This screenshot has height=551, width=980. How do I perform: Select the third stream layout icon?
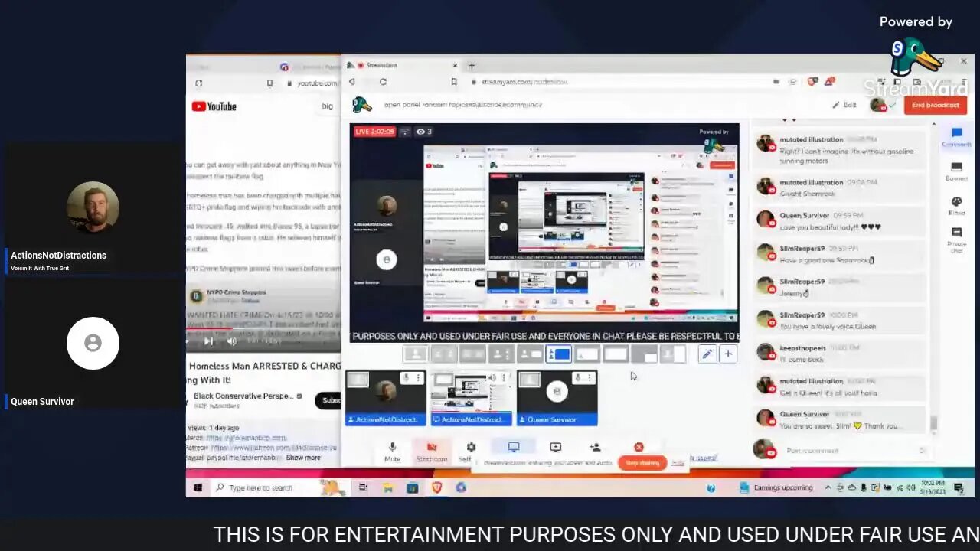472,354
